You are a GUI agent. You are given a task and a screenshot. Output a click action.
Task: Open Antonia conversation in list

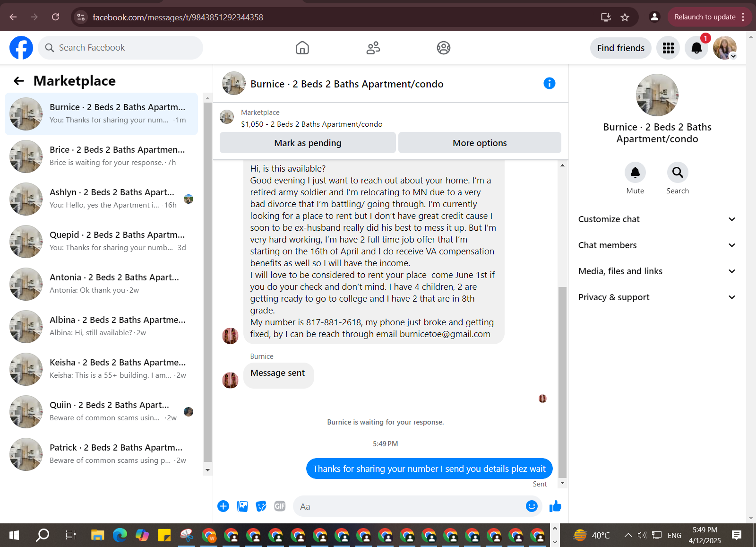click(102, 284)
